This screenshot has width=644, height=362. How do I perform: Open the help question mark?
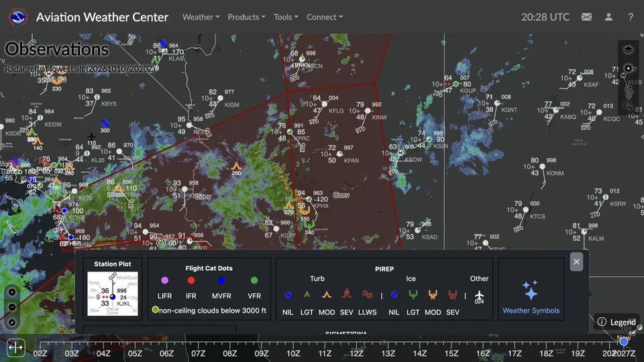[x=631, y=17]
